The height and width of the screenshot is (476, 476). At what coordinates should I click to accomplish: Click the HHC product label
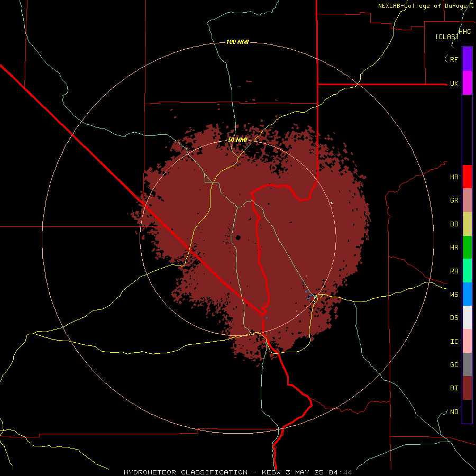tap(464, 32)
